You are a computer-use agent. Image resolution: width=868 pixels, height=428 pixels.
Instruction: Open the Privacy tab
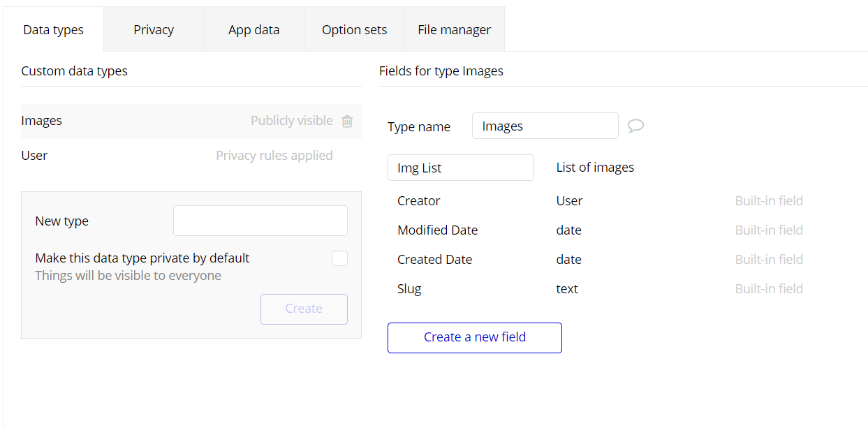coord(154,30)
